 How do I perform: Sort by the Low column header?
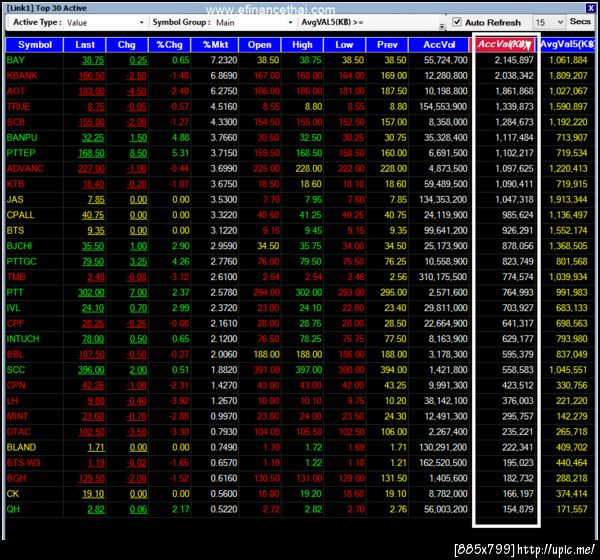click(344, 45)
